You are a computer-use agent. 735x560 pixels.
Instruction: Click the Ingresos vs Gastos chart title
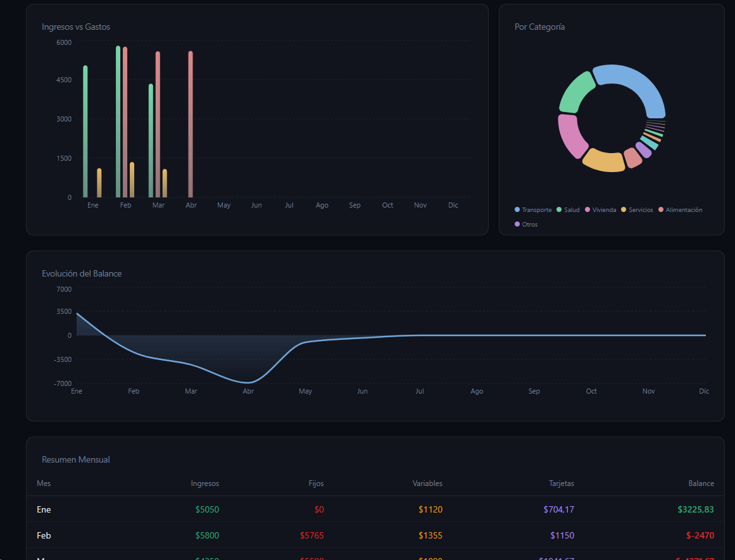76,27
